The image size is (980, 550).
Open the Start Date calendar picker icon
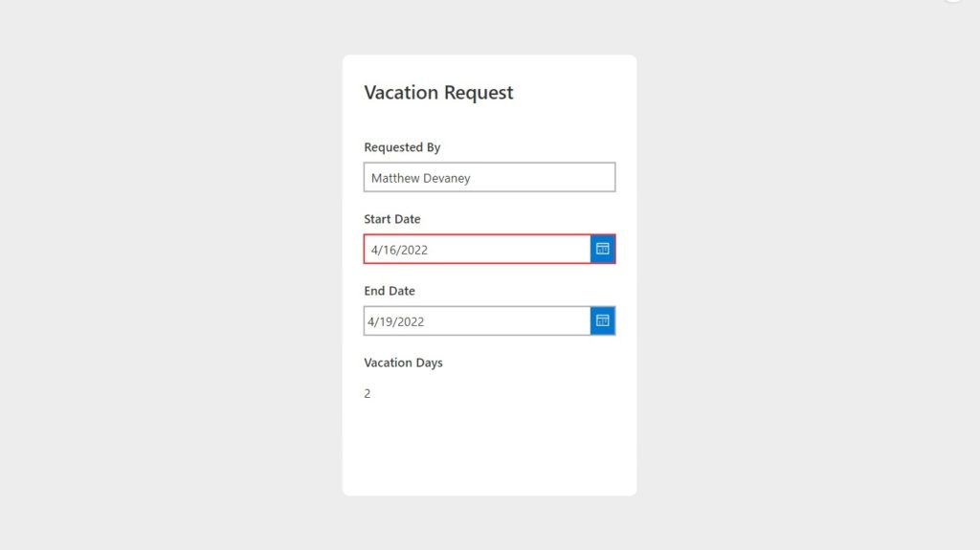coord(603,249)
